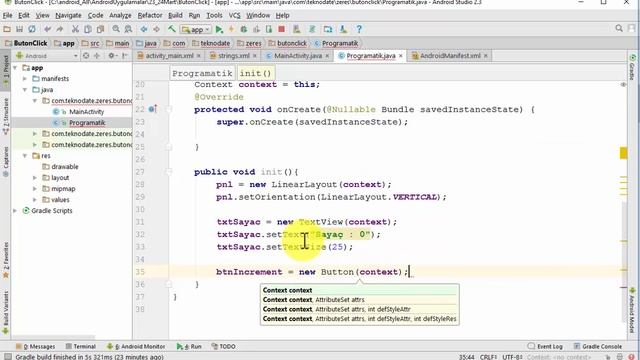This screenshot has height=360, width=640.
Task: Click the Make Project hammer icon
Action: (x=172, y=29)
